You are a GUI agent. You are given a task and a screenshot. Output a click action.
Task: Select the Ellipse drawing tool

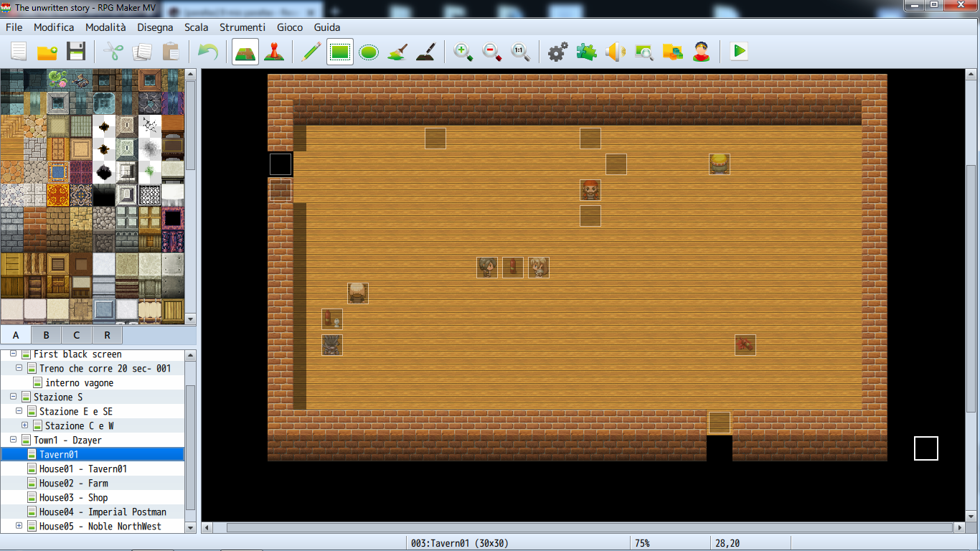[369, 52]
